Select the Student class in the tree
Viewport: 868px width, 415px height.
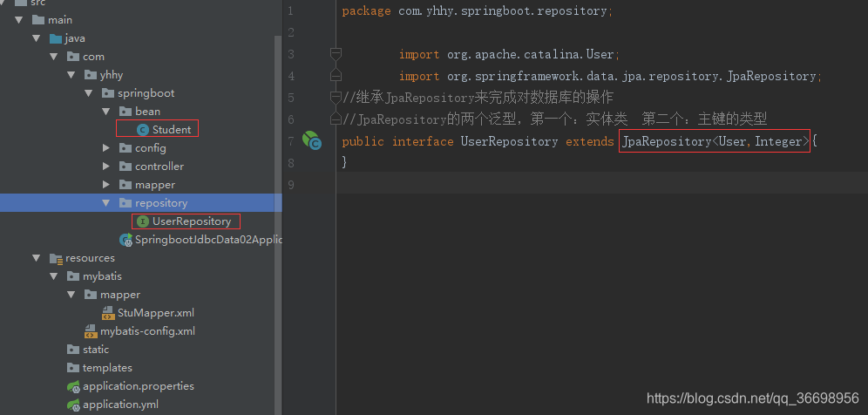(x=172, y=130)
